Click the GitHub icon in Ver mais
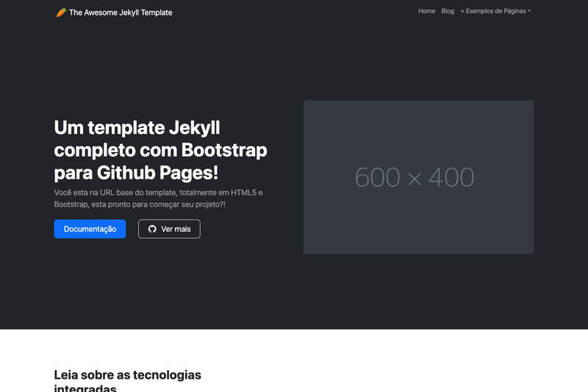The image size is (588, 392). click(152, 229)
